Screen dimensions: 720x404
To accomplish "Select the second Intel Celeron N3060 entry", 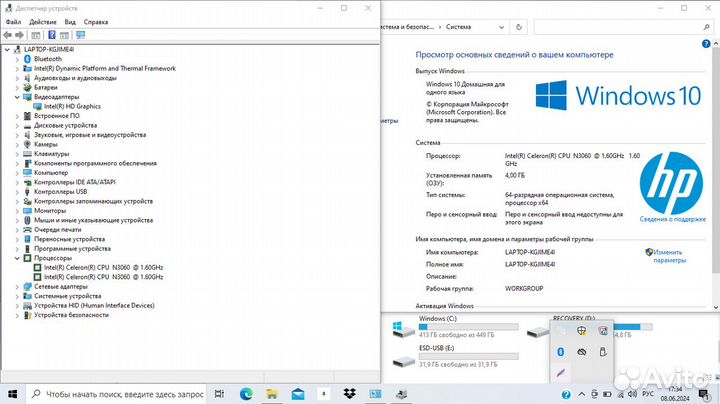I will [x=103, y=277].
